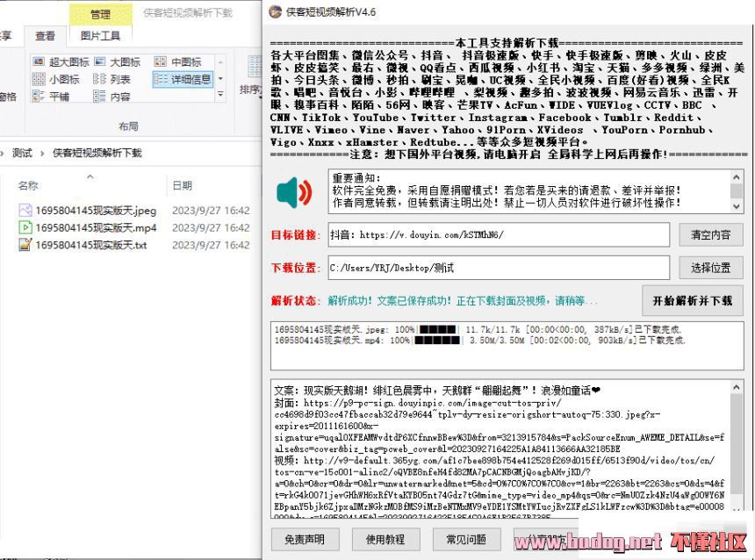
Task: Select the 列表 layout icon
Action: (x=100, y=79)
